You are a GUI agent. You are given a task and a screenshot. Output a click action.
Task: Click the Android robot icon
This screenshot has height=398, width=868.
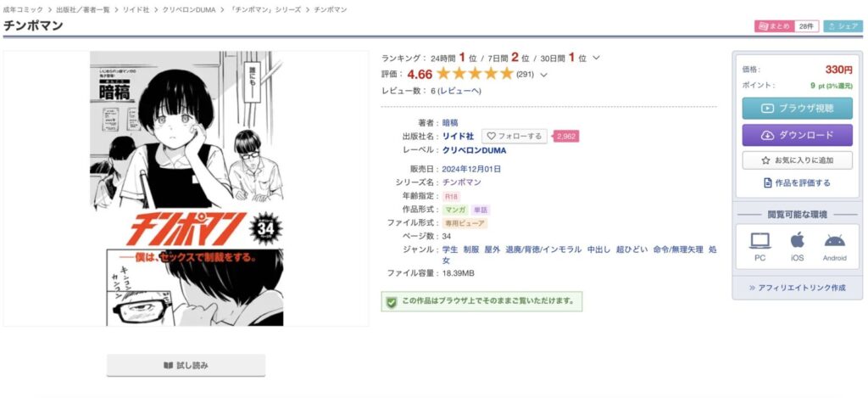coord(835,240)
